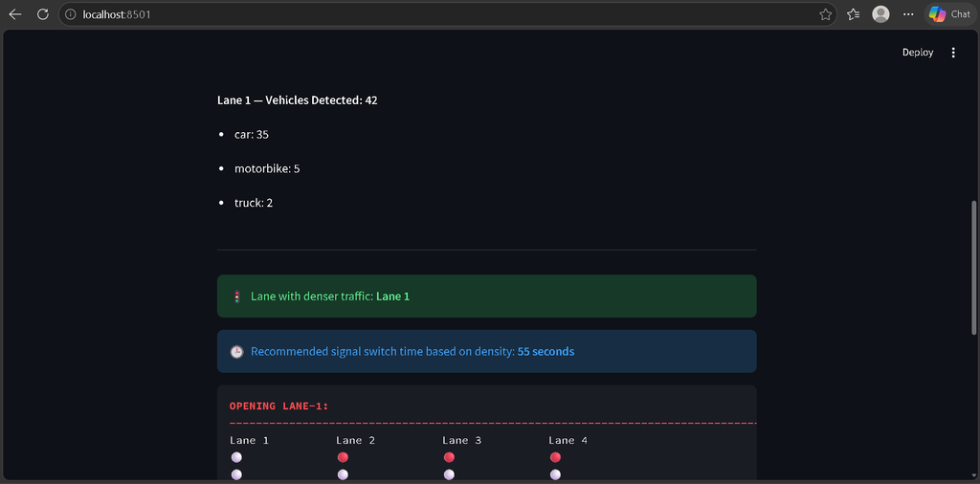Click 'Lane with denser traffic' text

tap(313, 297)
